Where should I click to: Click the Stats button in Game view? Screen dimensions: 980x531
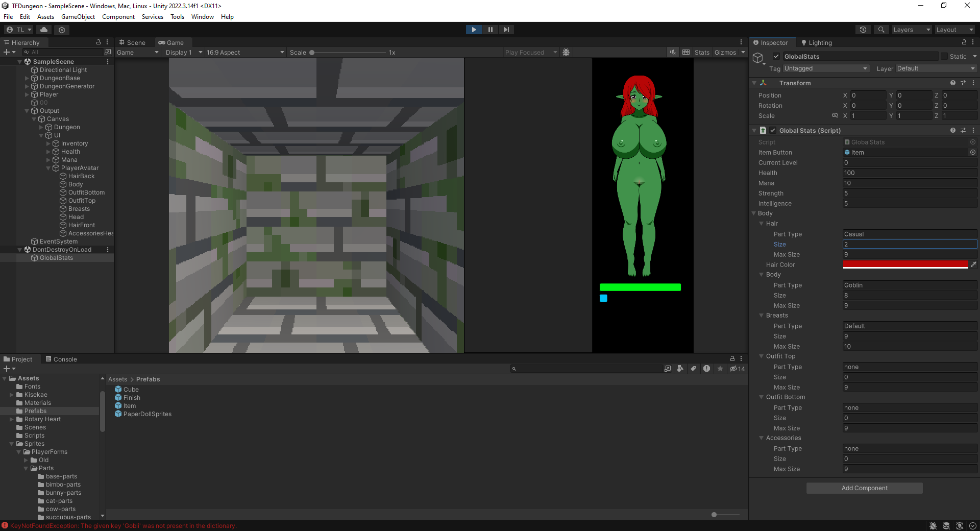(x=702, y=52)
